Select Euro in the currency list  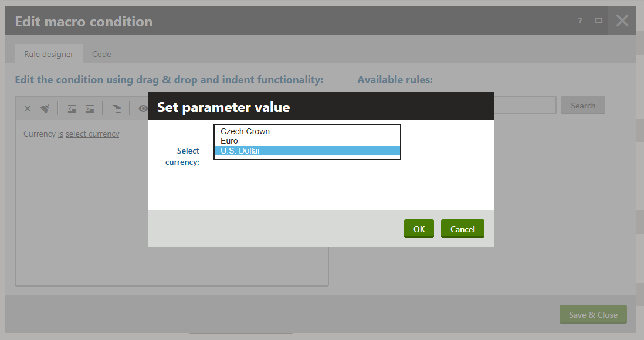pos(307,141)
